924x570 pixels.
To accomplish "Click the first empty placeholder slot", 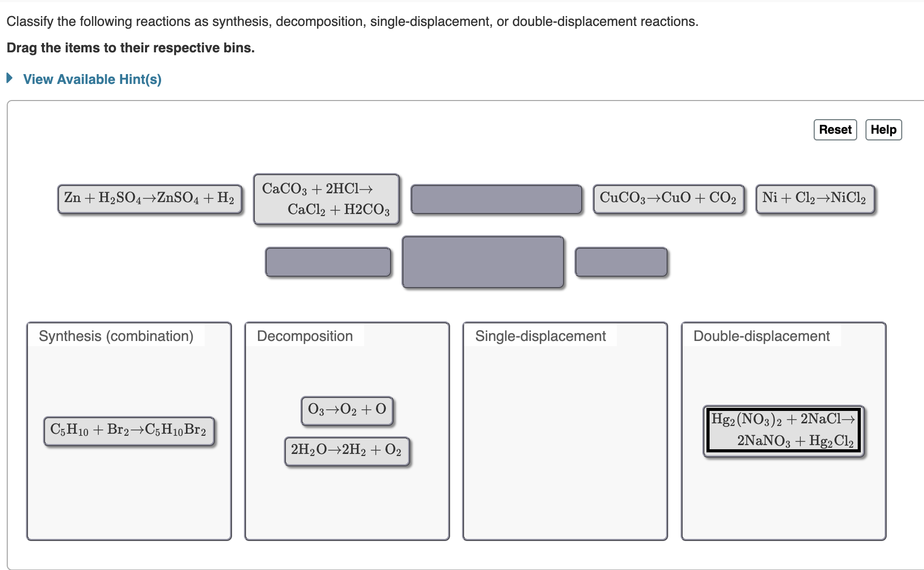I will pos(497,198).
